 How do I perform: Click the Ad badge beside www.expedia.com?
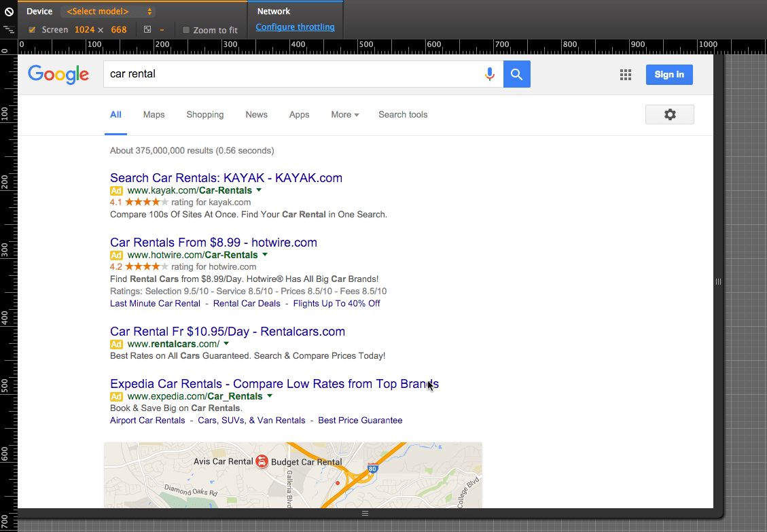116,397
